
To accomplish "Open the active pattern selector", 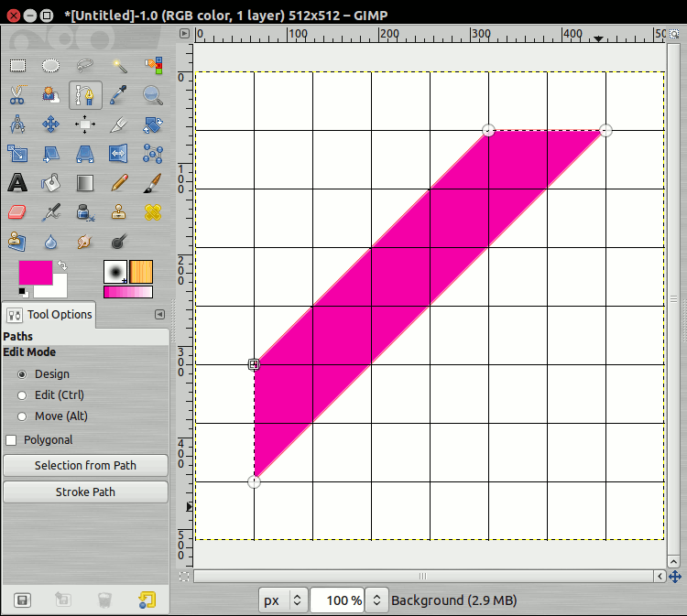I will pos(141,272).
